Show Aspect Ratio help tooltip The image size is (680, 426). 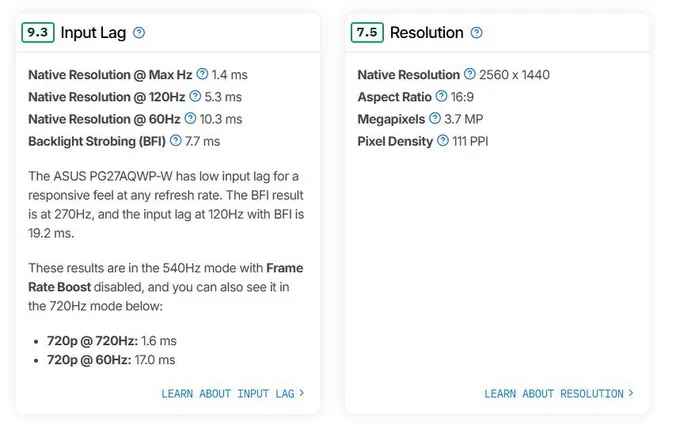coord(441,96)
